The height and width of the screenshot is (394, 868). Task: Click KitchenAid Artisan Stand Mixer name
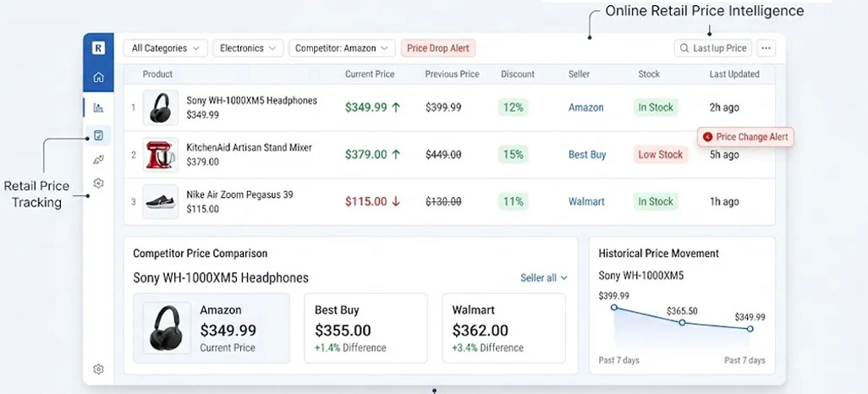249,148
